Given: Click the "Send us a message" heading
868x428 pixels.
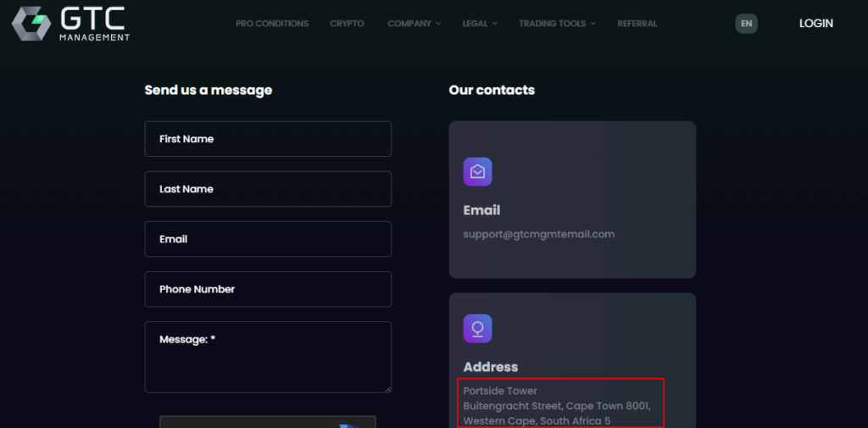Looking at the screenshot, I should coord(209,90).
